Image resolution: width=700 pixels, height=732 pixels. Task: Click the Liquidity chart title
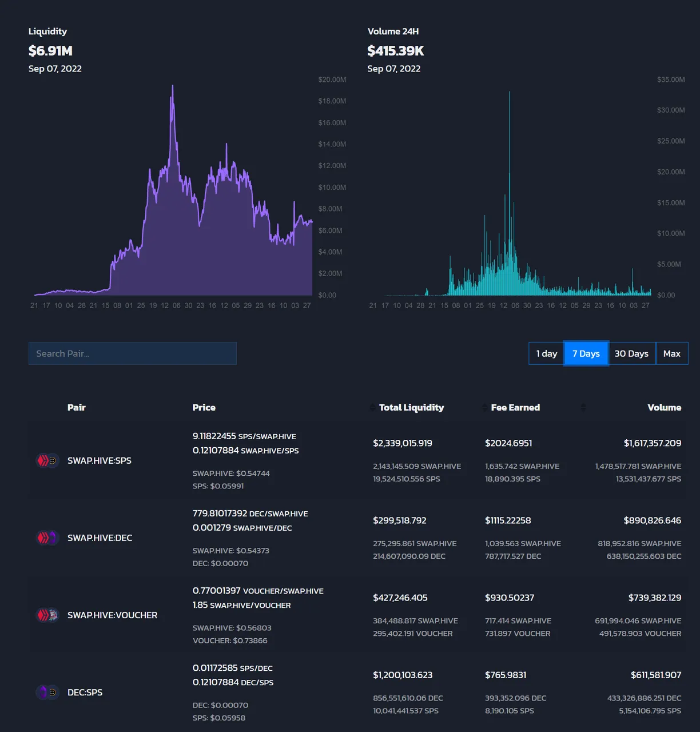pos(47,31)
